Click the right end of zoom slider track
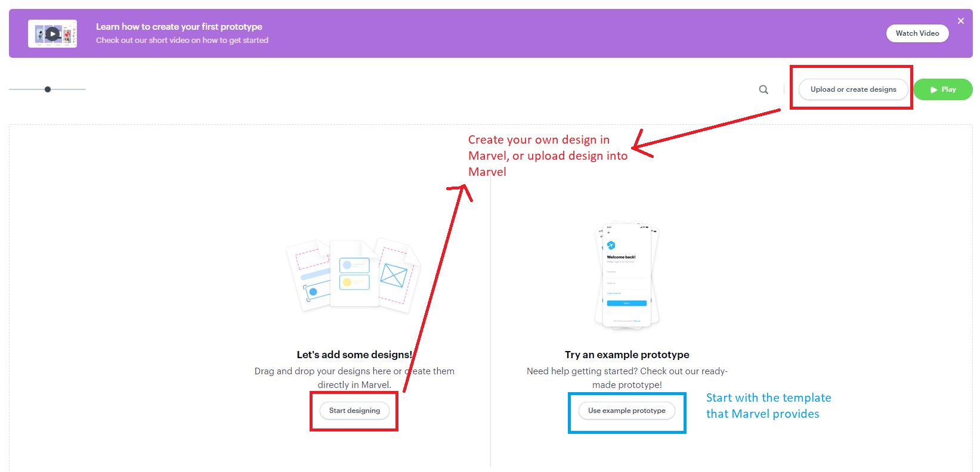This screenshot has height=472, width=980. click(x=84, y=89)
